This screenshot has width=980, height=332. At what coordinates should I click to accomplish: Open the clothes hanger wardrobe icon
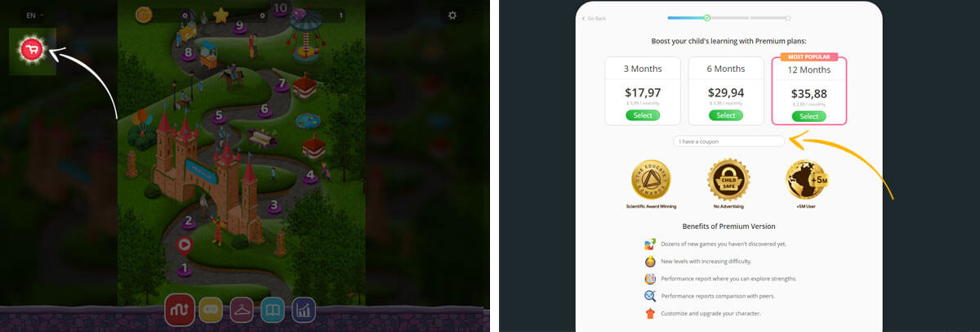tap(242, 309)
